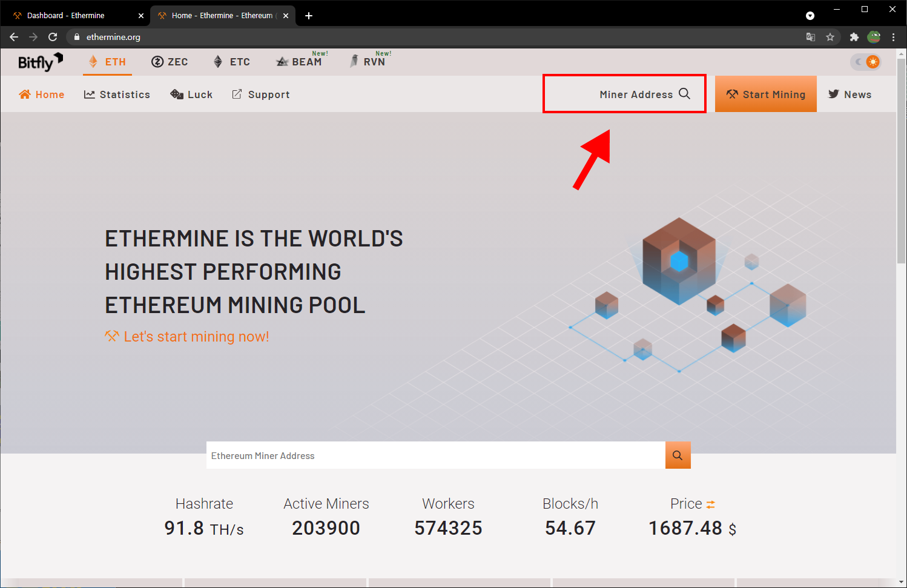Open the Support link

tap(261, 94)
